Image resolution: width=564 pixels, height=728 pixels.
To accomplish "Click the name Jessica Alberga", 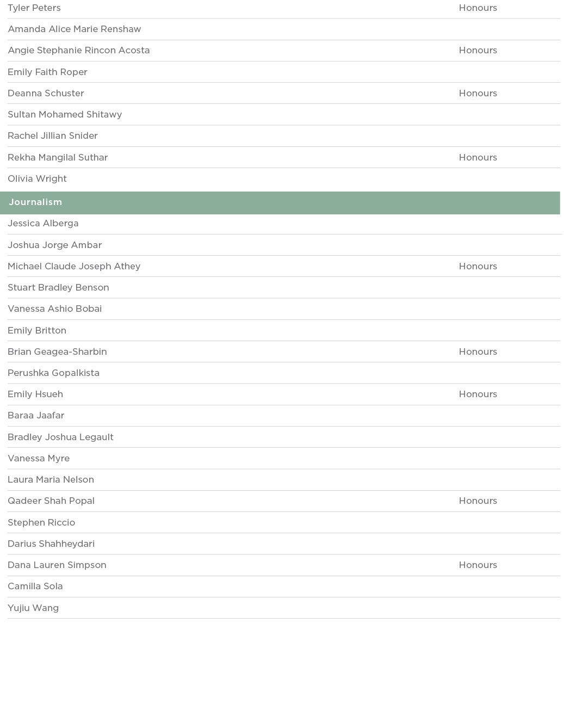I will coord(43,224).
